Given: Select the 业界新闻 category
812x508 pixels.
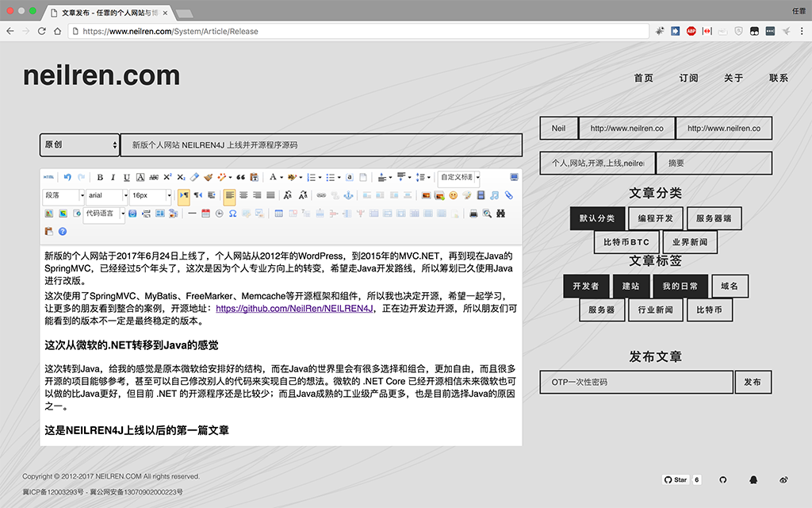Looking at the screenshot, I should (x=690, y=242).
